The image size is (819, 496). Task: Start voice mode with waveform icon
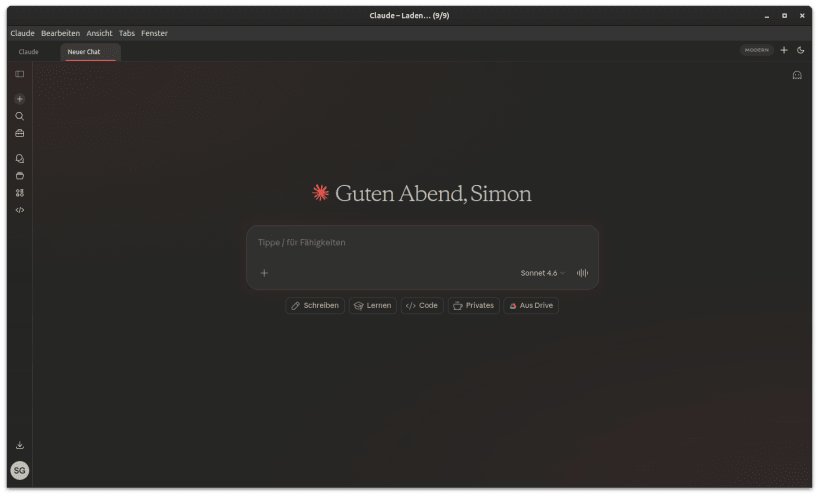click(x=582, y=273)
